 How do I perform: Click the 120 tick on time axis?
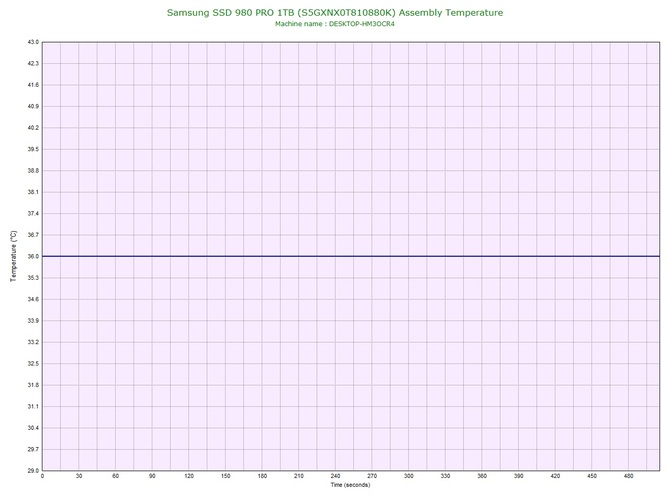pyautogui.click(x=189, y=476)
